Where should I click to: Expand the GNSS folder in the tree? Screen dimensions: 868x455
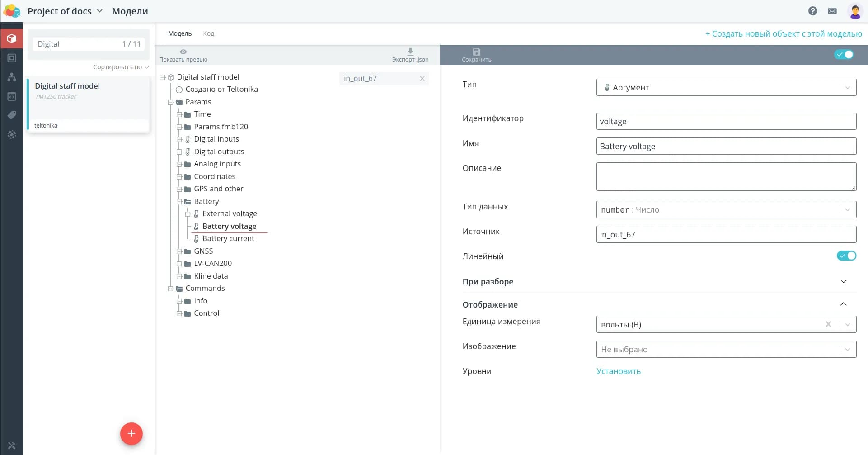tap(179, 251)
